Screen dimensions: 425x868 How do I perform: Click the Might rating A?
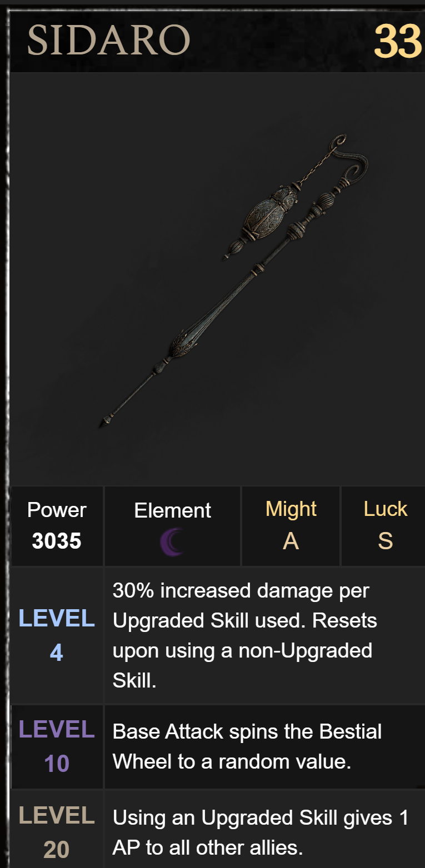(291, 541)
